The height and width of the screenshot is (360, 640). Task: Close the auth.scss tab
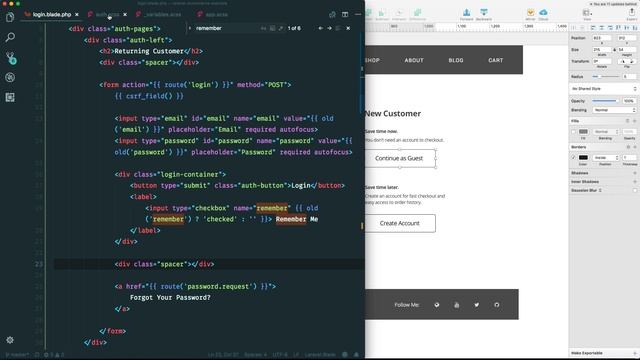pos(125,14)
